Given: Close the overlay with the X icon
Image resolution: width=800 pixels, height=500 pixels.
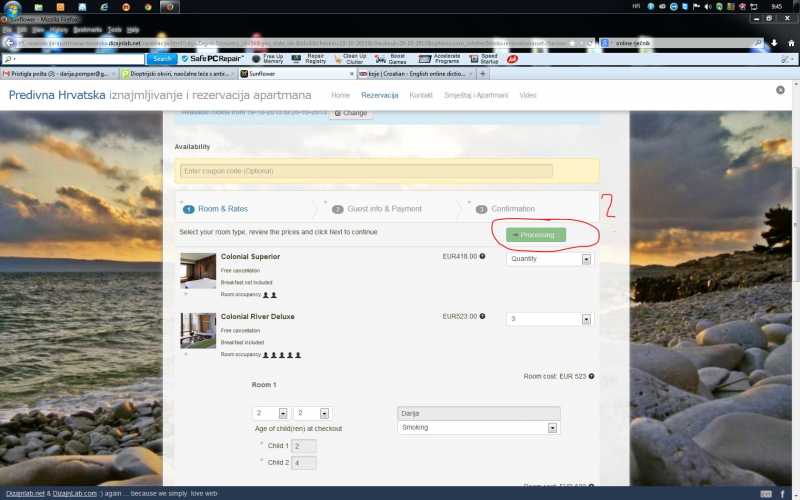Looking at the screenshot, I should click(x=780, y=90).
